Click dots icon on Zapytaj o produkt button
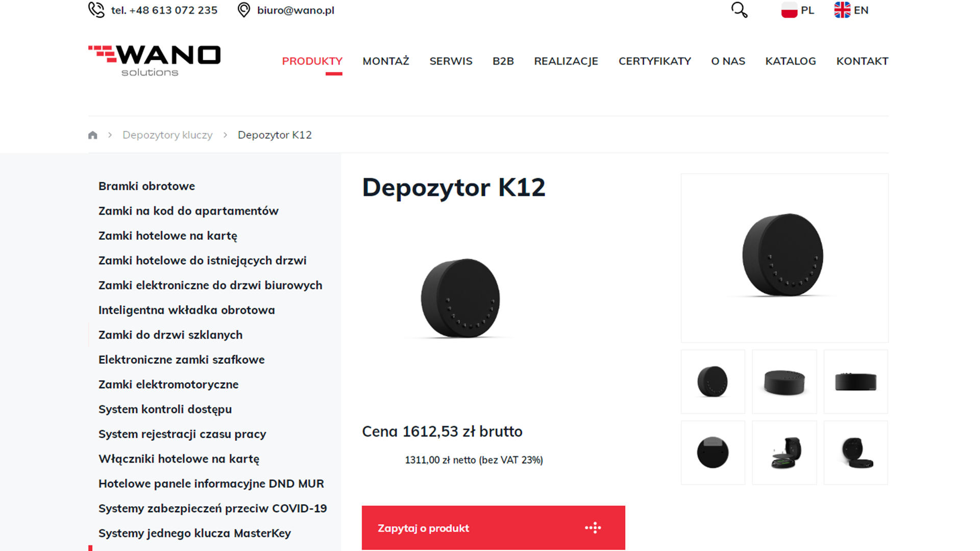 [x=593, y=528]
